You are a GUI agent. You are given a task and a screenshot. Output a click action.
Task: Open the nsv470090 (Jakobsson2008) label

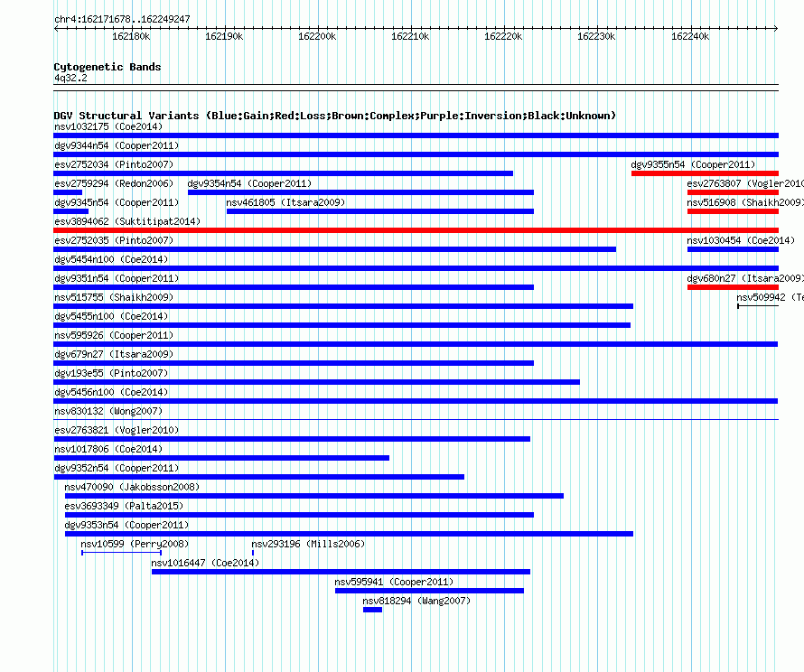tap(132, 487)
